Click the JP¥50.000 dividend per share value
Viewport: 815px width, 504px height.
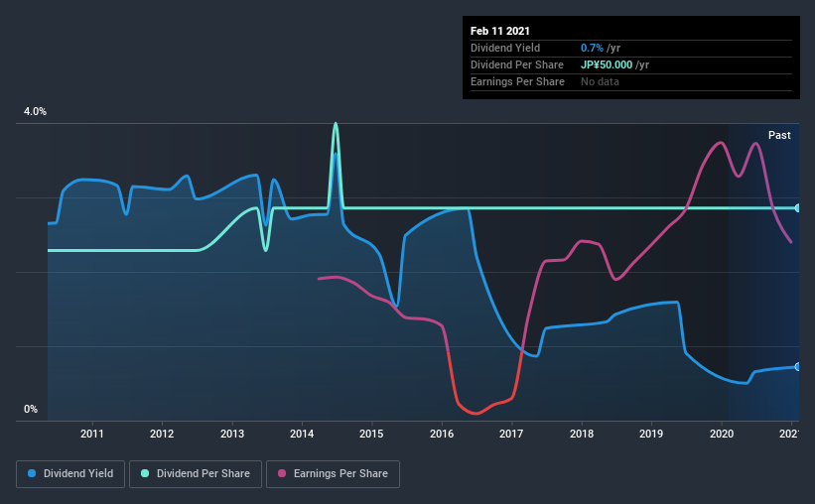tap(607, 64)
